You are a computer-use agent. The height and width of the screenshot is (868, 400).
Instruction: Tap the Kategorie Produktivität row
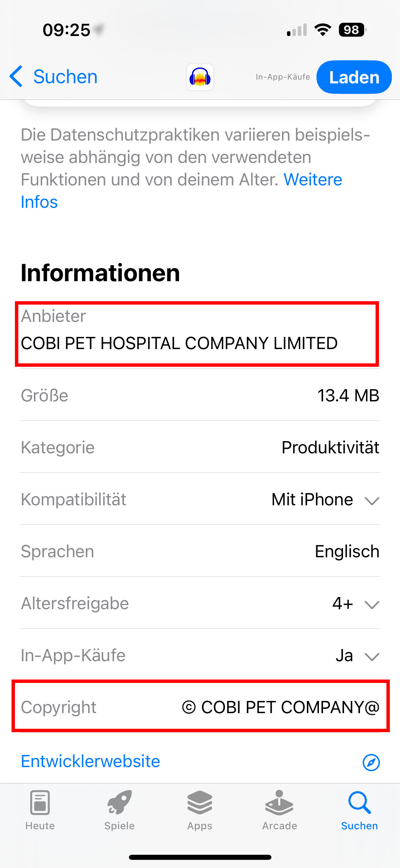click(x=200, y=447)
